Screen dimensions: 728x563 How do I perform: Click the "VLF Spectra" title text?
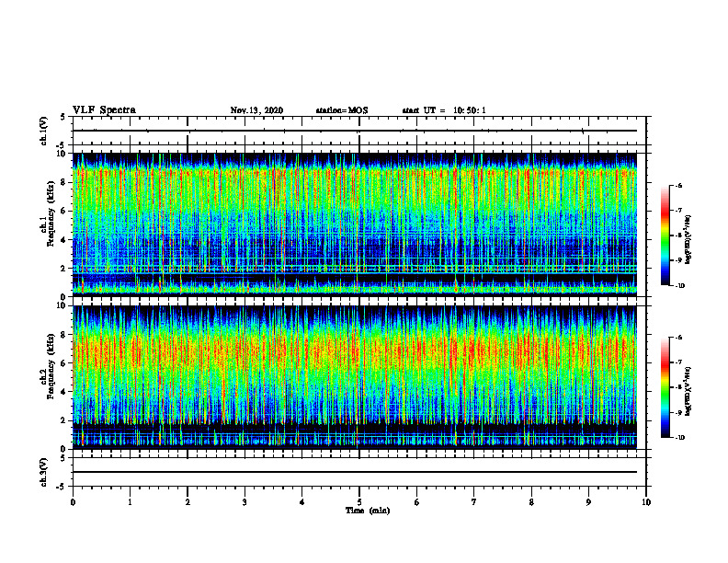click(x=104, y=110)
